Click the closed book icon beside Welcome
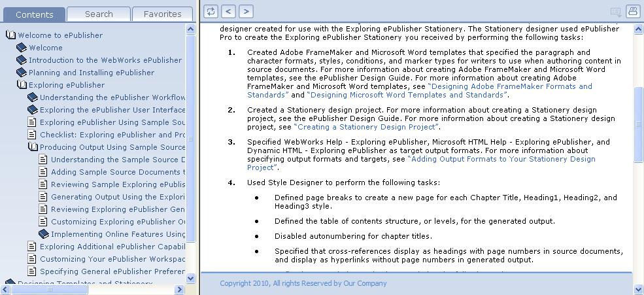 22,48
